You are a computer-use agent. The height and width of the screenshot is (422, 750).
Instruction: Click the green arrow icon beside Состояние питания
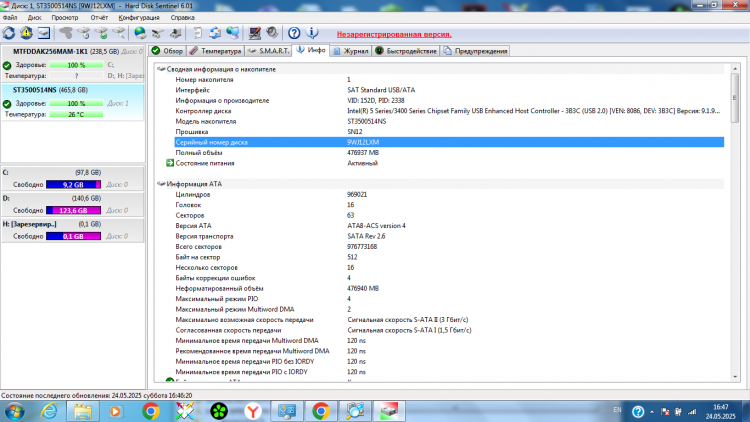click(x=170, y=163)
